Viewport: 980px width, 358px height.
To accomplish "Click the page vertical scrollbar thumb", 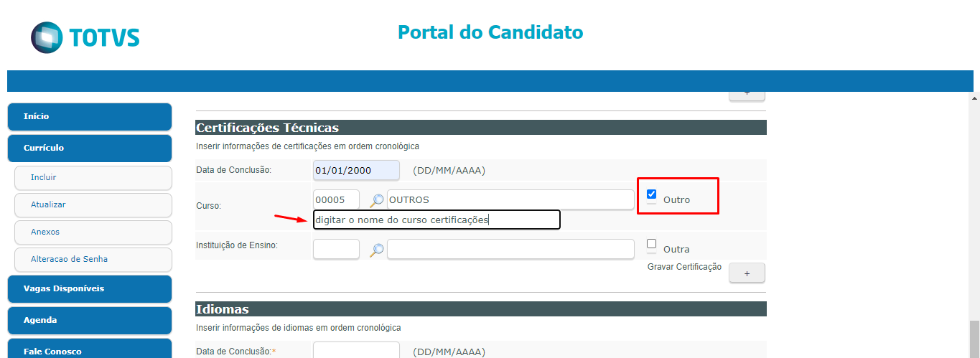I will [974, 339].
